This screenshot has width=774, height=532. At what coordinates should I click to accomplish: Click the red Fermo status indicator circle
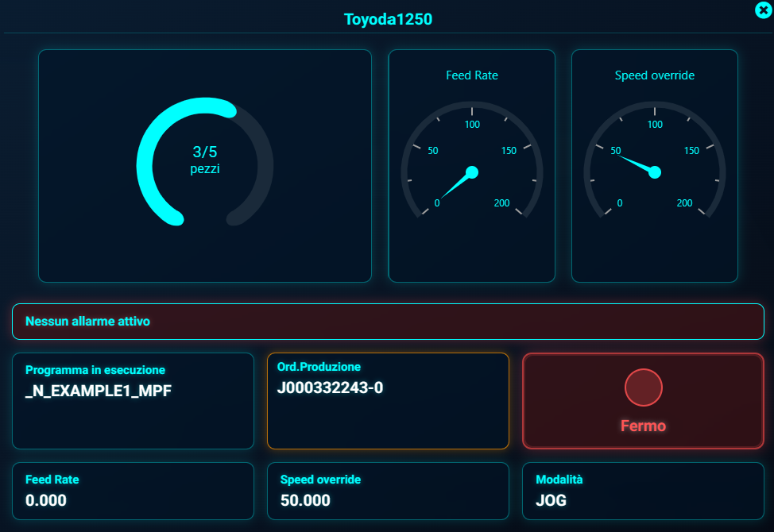pyautogui.click(x=643, y=388)
